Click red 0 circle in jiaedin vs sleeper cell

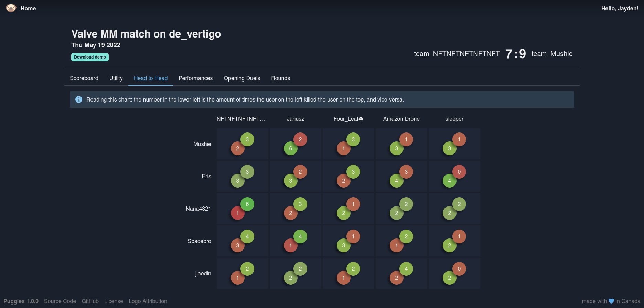pos(459,269)
